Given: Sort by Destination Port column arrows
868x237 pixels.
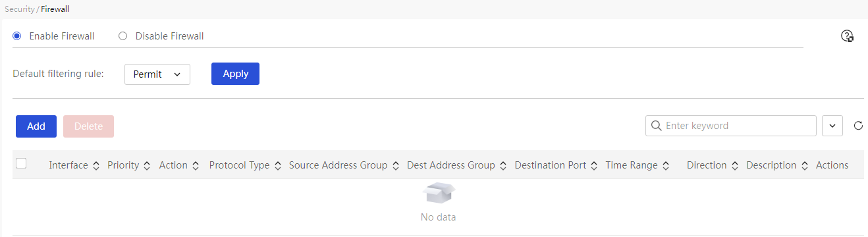Looking at the screenshot, I should [594, 166].
